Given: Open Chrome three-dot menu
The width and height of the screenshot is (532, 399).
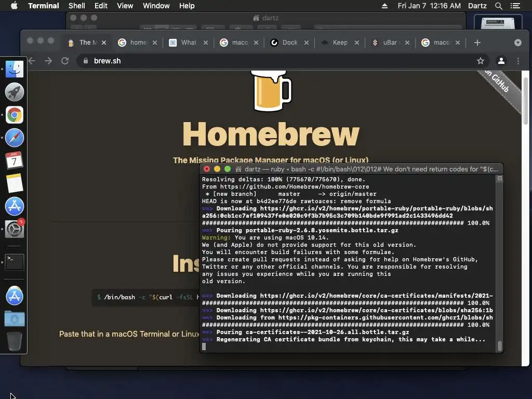Looking at the screenshot, I should 518,61.
